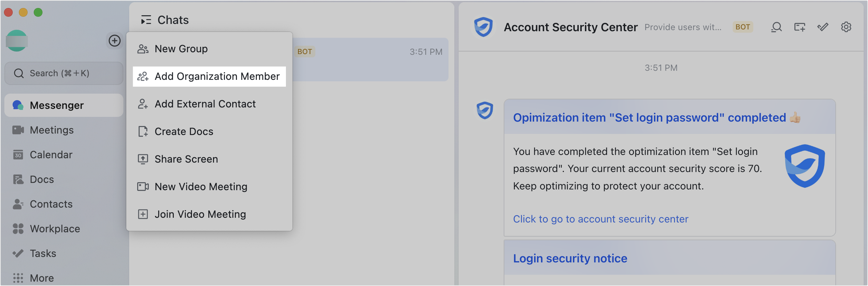Open Tasks in the sidebar
The width and height of the screenshot is (868, 286).
coord(42,253)
